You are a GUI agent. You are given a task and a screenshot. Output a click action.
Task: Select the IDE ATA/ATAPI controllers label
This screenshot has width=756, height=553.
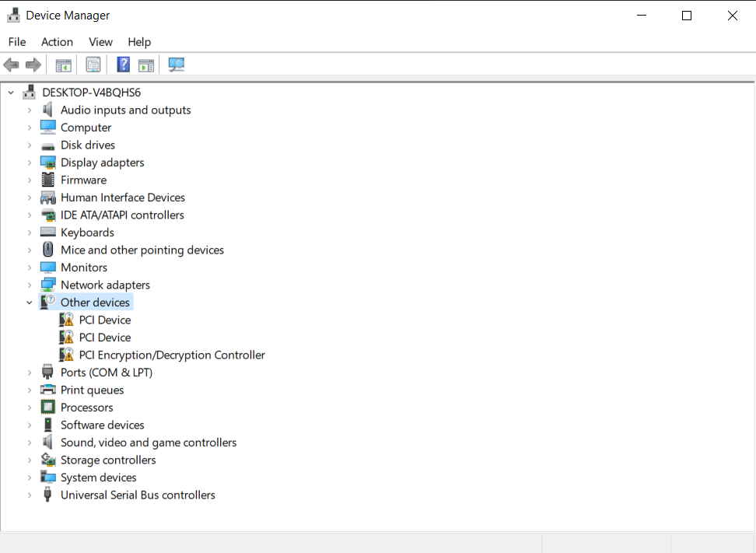[122, 215]
